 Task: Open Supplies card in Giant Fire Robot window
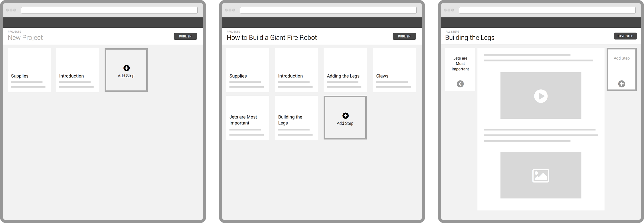pos(248,70)
